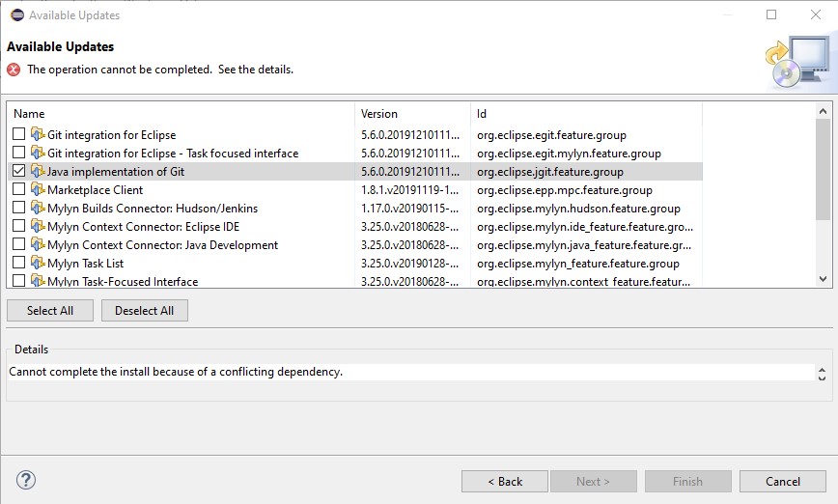Click the update wizard banner image

click(x=799, y=63)
